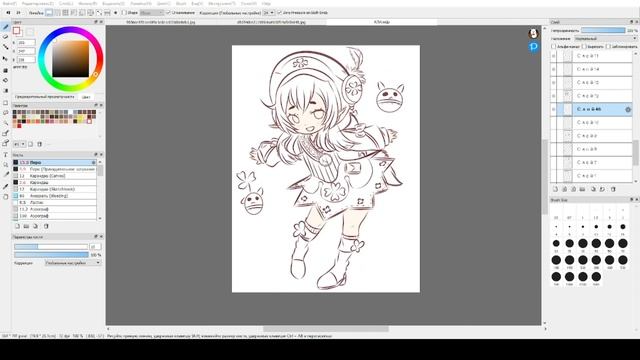Open brush parameters Коррекция dropdown
The width and height of the screenshot is (640, 360).
tap(73, 263)
